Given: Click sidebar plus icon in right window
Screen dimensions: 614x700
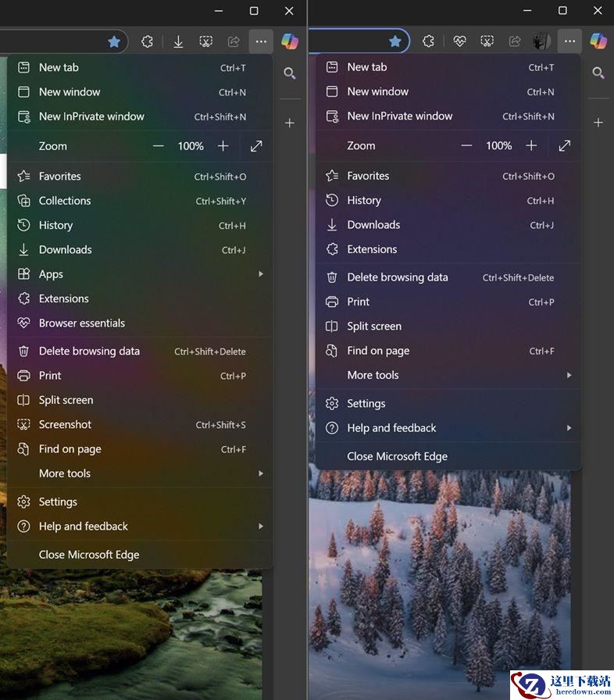Looking at the screenshot, I should 598,123.
